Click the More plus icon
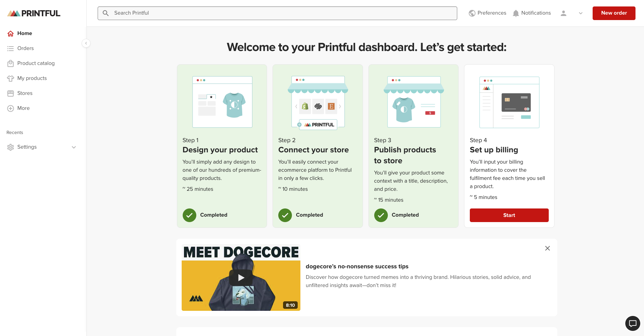The height and width of the screenshot is (336, 644). coord(10,108)
